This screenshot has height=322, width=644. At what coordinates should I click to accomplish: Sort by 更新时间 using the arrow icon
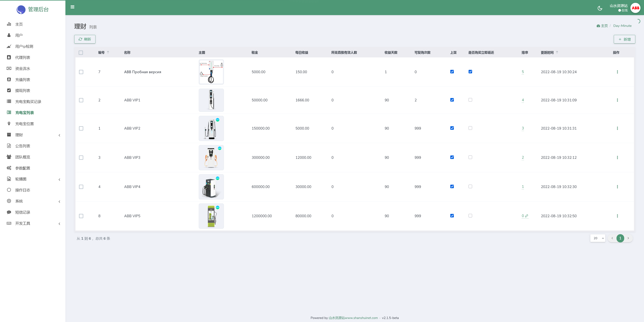click(x=557, y=52)
